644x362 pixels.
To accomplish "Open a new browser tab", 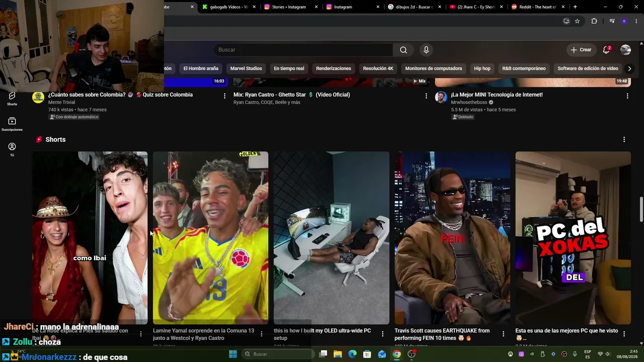I will (x=575, y=7).
